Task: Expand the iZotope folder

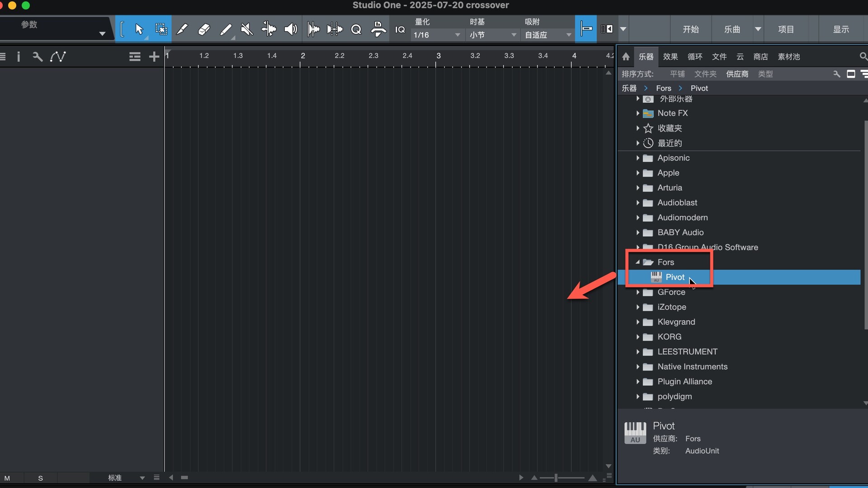Action: tap(638, 307)
